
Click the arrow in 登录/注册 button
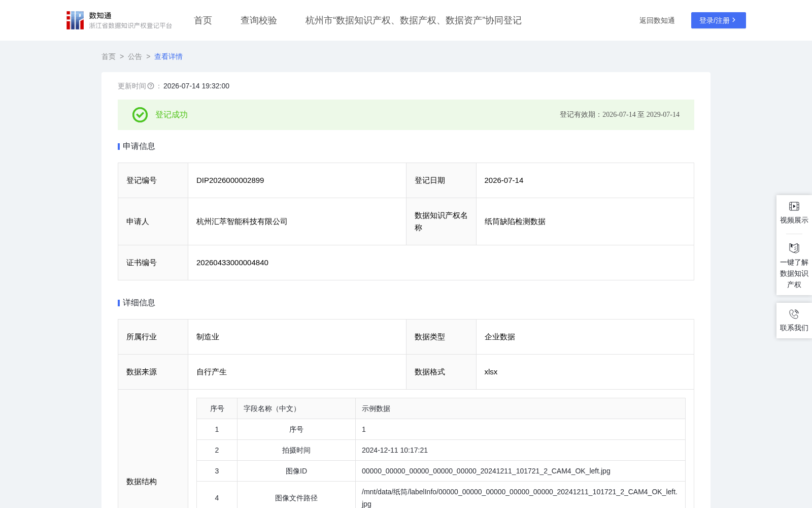point(734,20)
